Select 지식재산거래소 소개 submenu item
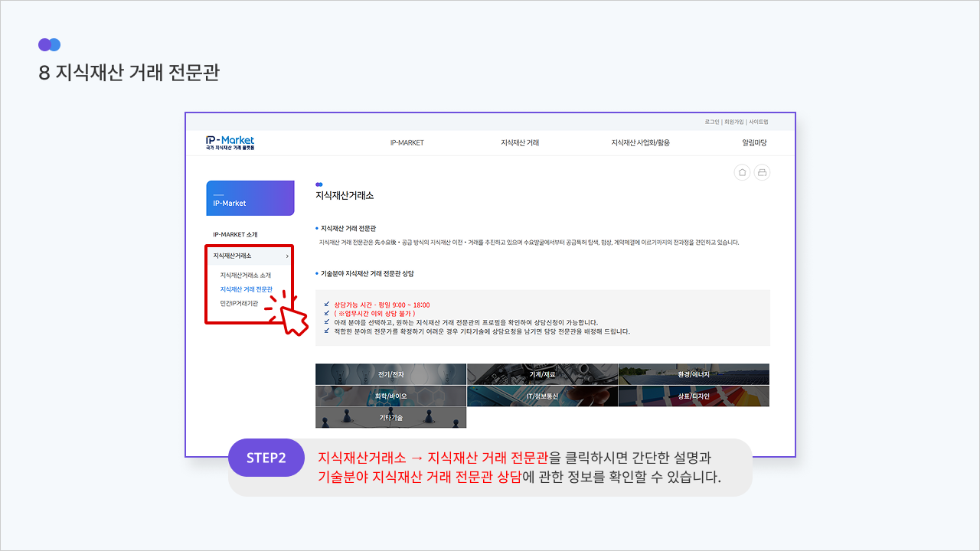 pos(245,275)
